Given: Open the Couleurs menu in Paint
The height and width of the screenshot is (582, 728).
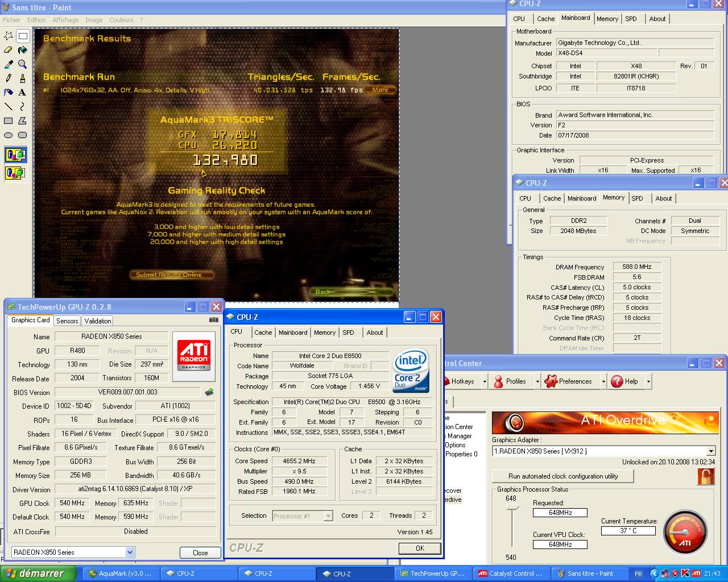Looking at the screenshot, I should pyautogui.click(x=121, y=20).
